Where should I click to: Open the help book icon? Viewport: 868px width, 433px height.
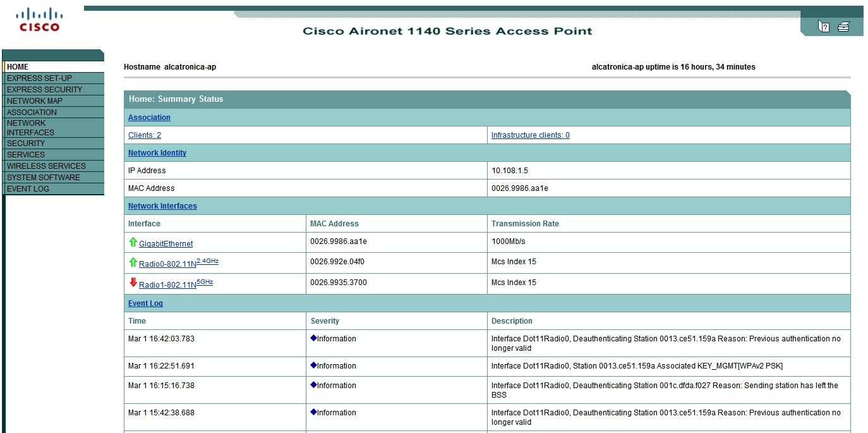[x=823, y=27]
